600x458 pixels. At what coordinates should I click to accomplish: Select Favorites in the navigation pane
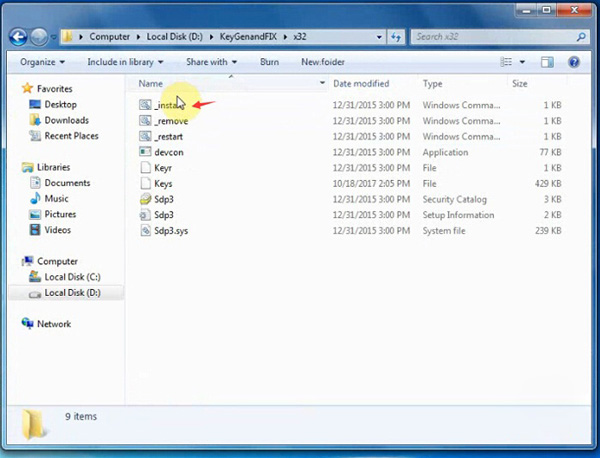pyautogui.click(x=54, y=89)
